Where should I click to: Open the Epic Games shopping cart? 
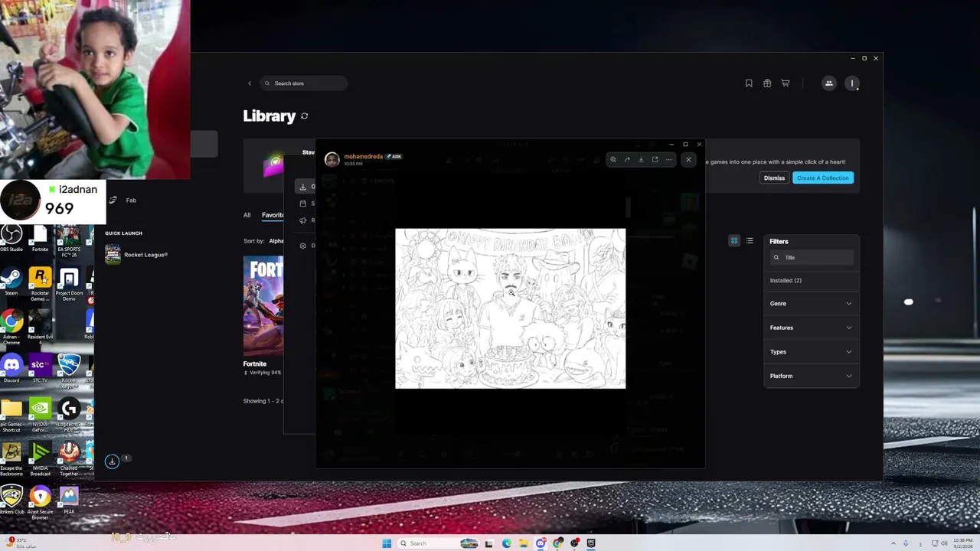(x=786, y=83)
